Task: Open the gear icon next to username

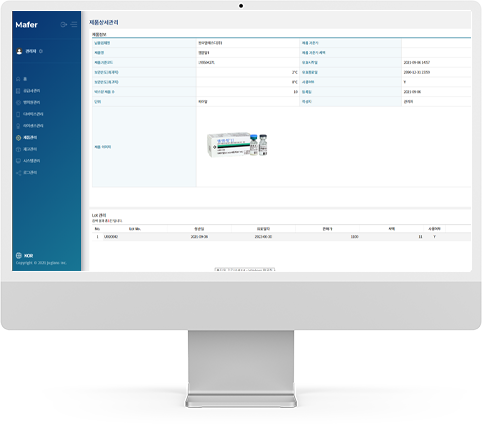Action: point(41,51)
